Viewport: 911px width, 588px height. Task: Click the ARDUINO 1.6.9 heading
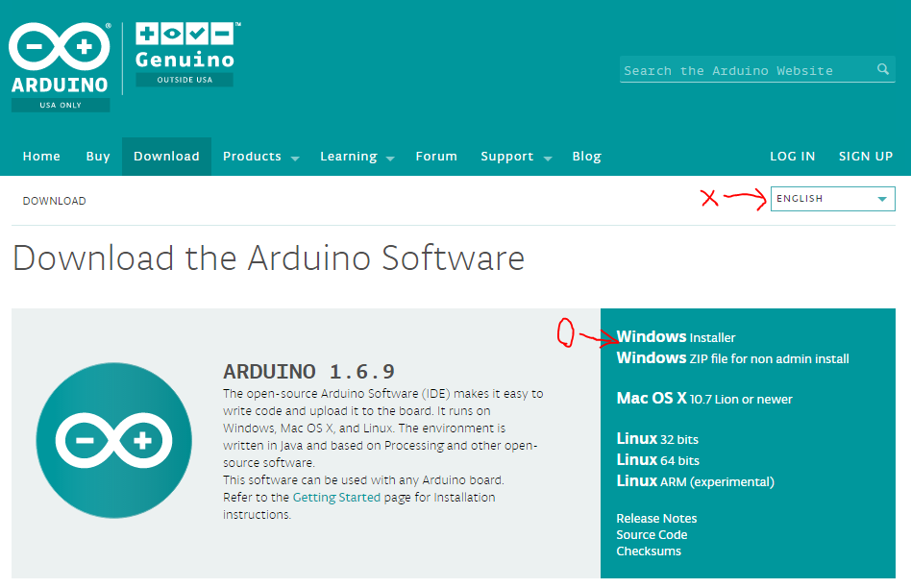pos(309,371)
